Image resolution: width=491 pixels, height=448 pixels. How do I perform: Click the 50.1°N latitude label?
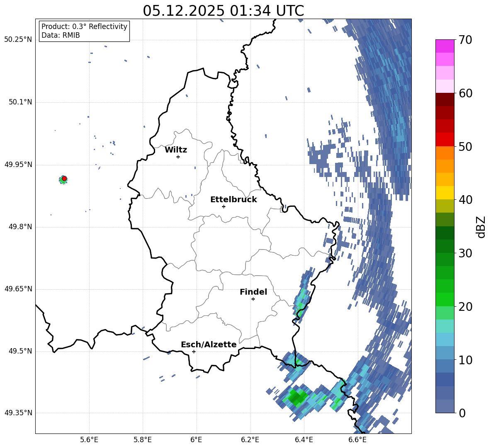[20, 102]
